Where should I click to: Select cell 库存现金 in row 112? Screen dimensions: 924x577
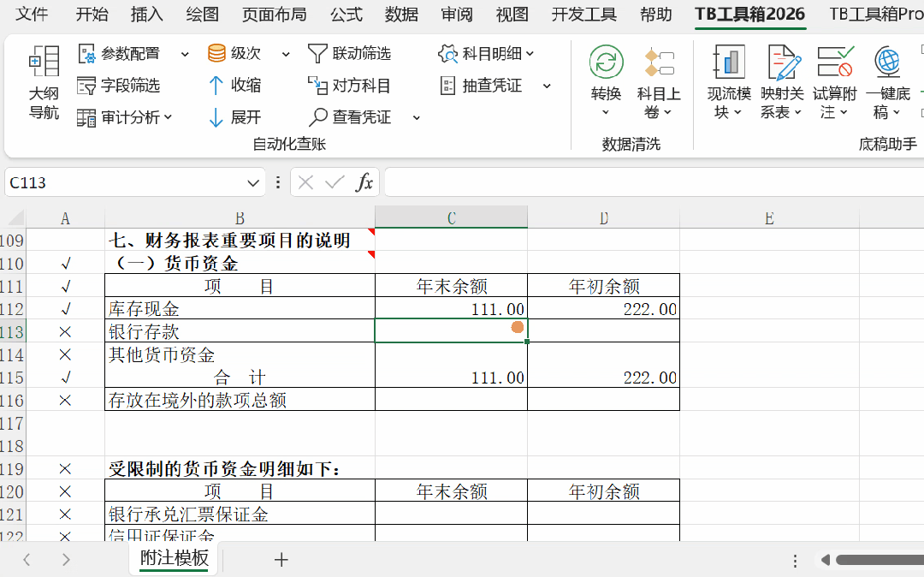tap(240, 309)
